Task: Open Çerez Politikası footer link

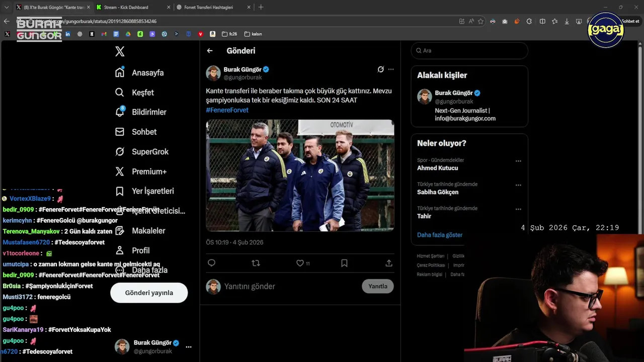Action: (x=431, y=265)
